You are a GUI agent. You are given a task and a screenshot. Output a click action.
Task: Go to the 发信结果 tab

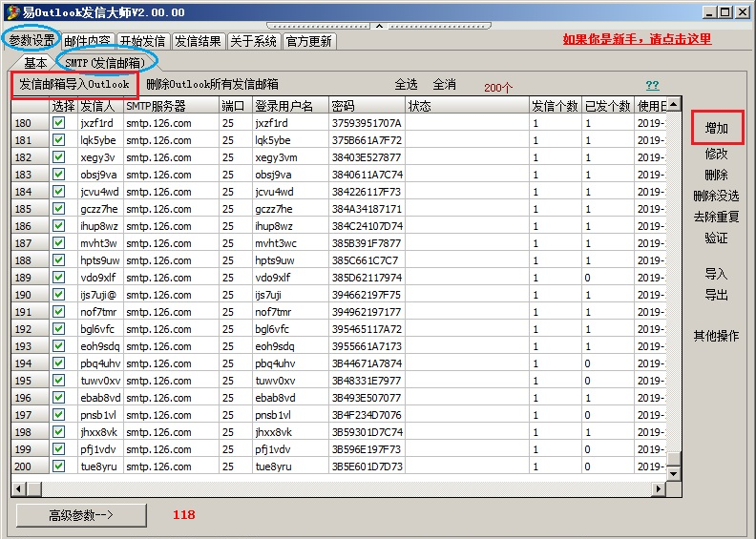click(x=198, y=41)
